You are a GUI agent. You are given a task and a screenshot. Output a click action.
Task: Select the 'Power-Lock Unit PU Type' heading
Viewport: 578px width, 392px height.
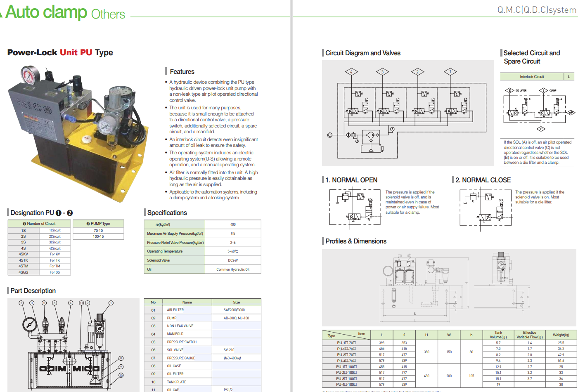(x=60, y=52)
